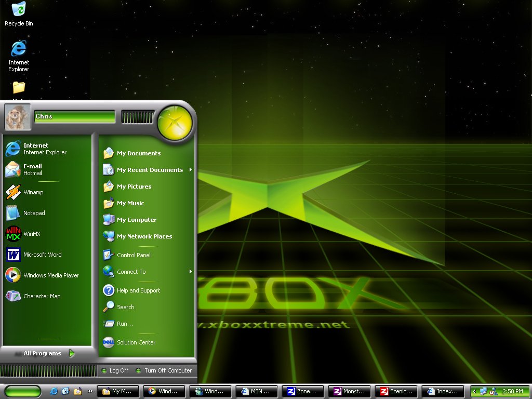Expand My Recent Documents submenu arrow
The height and width of the screenshot is (399, 532).
point(191,170)
